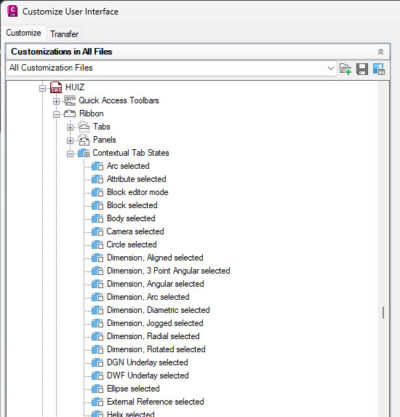Select Block editor mode tree item
This screenshot has height=417, width=400.
[137, 192]
